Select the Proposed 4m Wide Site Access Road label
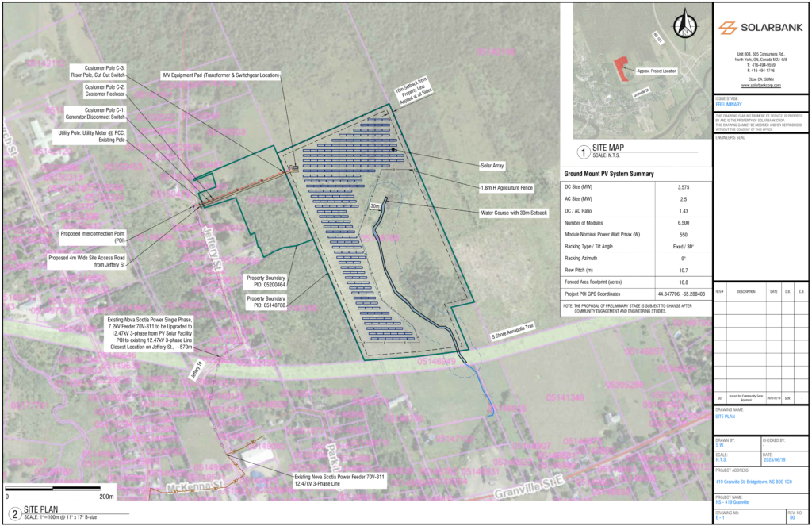Screen dimensions: 812x526 (x=86, y=261)
